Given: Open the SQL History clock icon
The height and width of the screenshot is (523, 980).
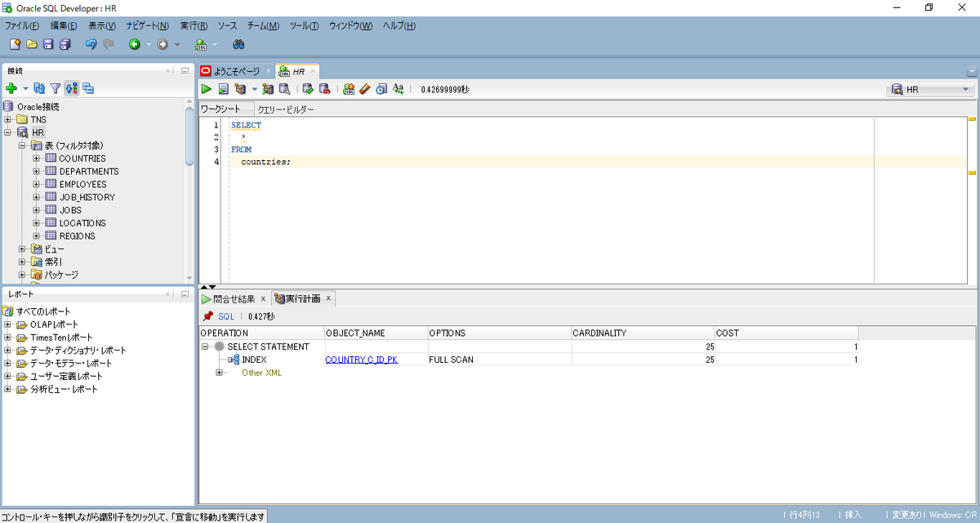Looking at the screenshot, I should (x=381, y=89).
